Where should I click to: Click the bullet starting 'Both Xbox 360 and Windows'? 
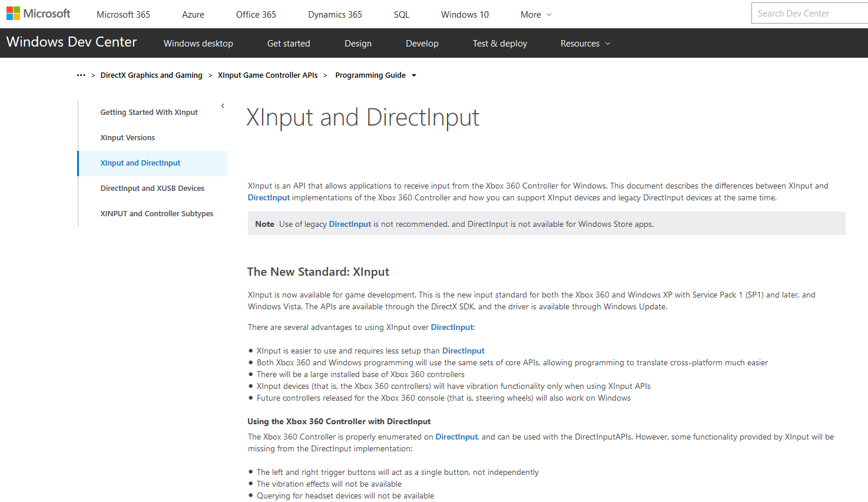click(x=512, y=363)
